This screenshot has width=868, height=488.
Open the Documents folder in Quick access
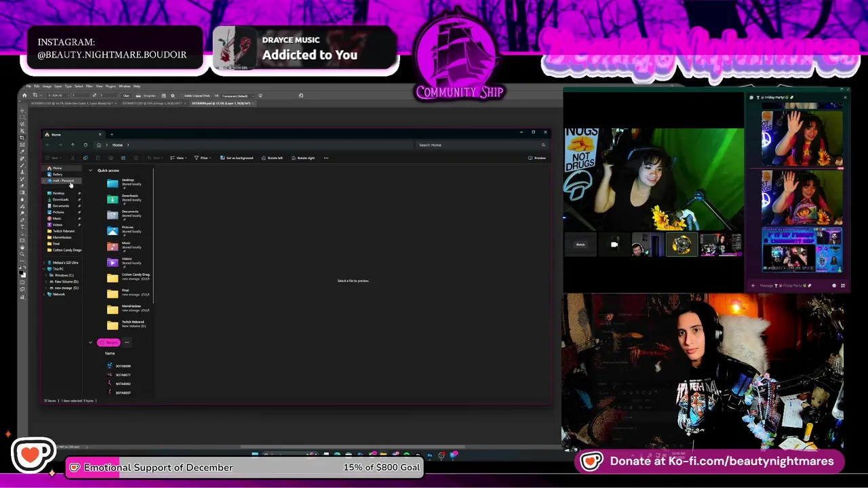[126, 215]
